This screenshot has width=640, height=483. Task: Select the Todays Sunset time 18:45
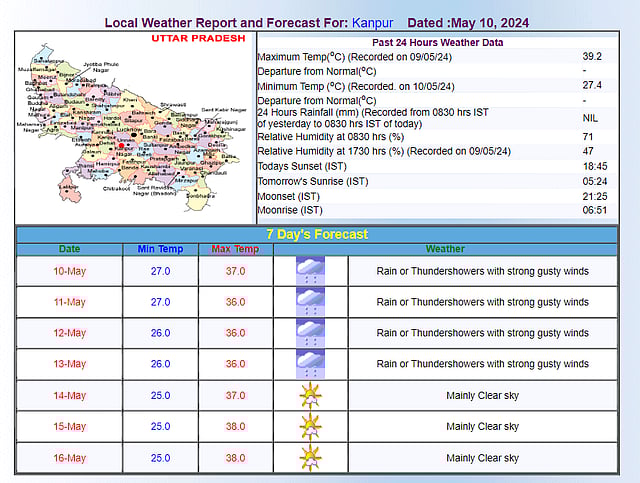pyautogui.click(x=594, y=166)
